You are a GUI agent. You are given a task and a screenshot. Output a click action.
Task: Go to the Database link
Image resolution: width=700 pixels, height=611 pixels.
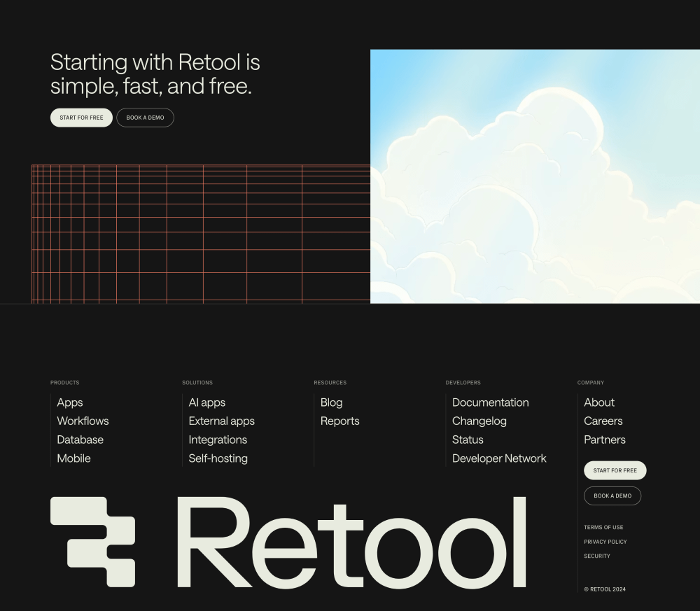(x=80, y=440)
